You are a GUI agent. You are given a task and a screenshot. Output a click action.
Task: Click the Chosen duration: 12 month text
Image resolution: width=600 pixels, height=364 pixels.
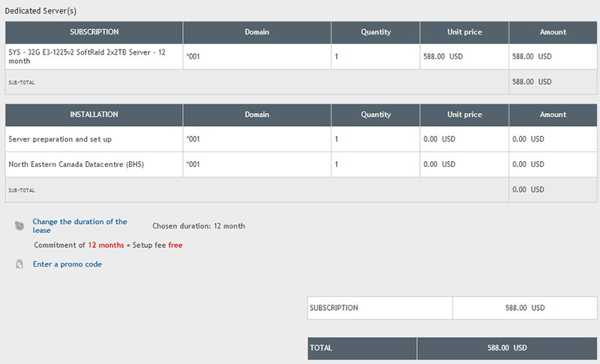click(x=199, y=225)
